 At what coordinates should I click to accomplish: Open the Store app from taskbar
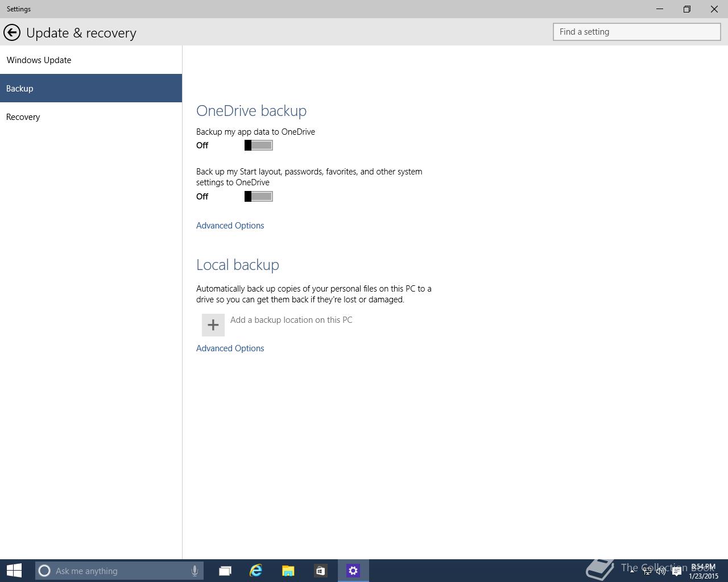click(320, 571)
